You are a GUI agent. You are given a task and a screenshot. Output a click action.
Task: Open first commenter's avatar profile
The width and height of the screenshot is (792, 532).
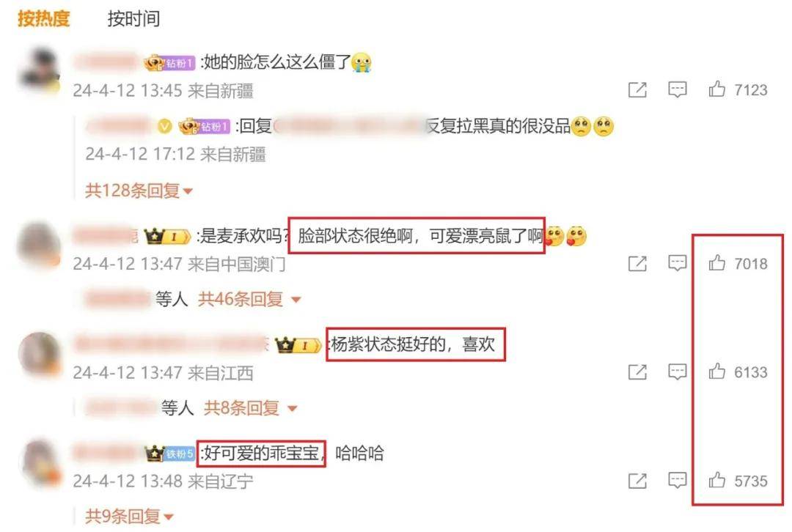[x=39, y=70]
